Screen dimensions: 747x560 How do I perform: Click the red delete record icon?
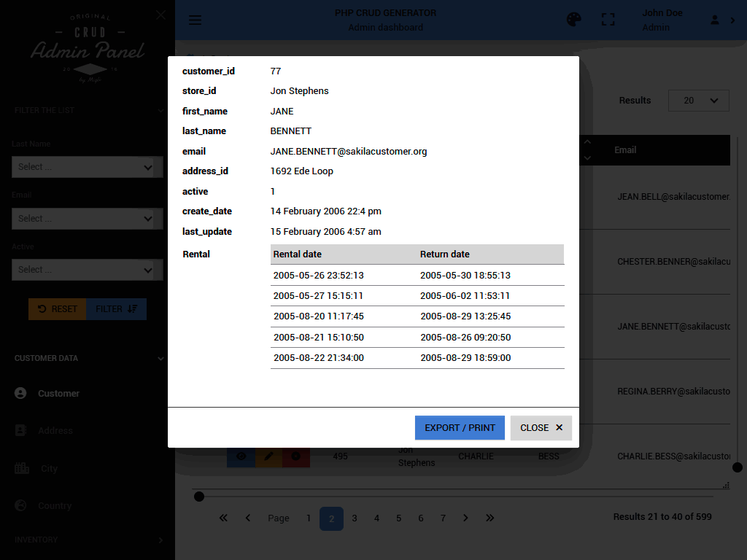295,456
